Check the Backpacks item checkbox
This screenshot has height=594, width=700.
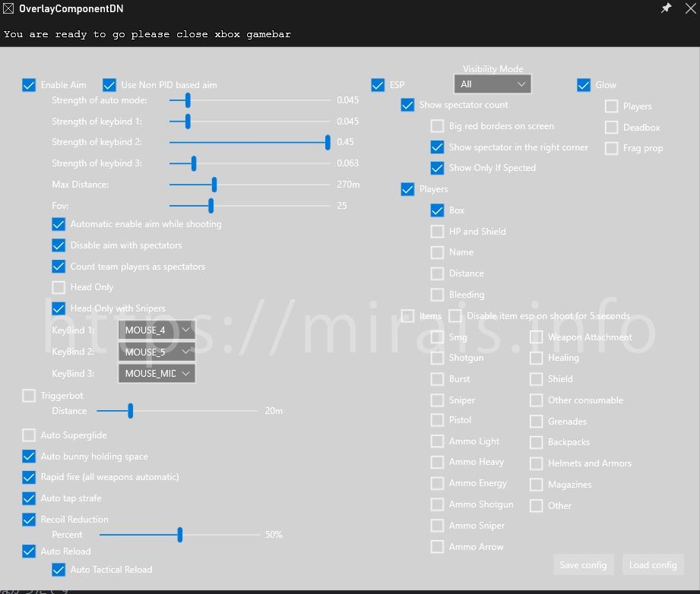pyautogui.click(x=537, y=442)
